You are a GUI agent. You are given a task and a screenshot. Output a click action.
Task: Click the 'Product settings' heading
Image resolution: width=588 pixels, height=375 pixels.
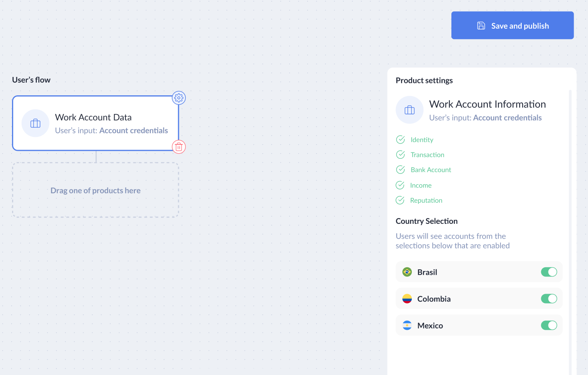click(x=424, y=81)
